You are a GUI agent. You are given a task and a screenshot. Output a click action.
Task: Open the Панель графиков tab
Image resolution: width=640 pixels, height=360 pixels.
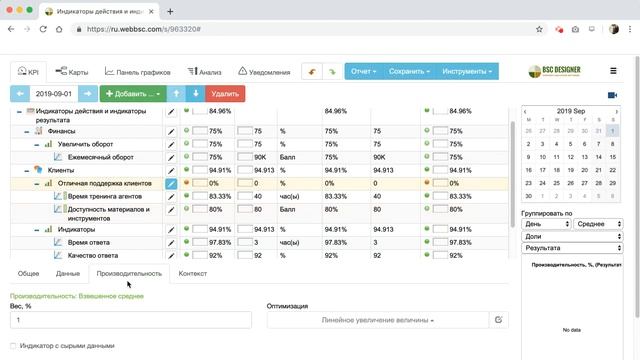[x=138, y=72]
